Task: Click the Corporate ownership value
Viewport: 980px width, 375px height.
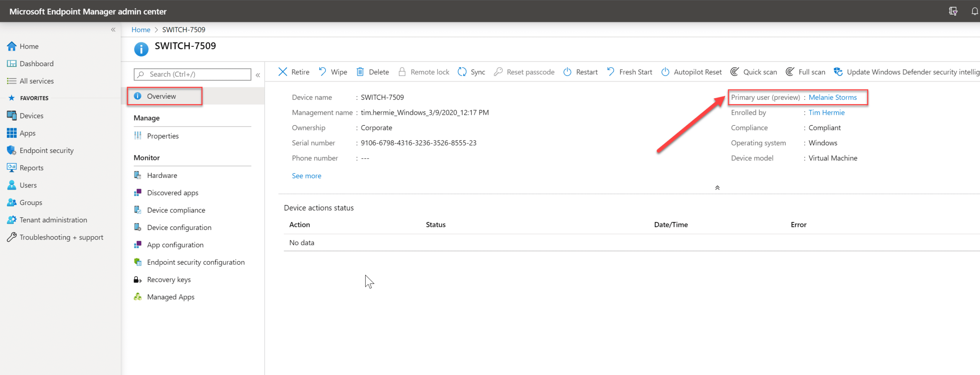Action: pos(376,128)
